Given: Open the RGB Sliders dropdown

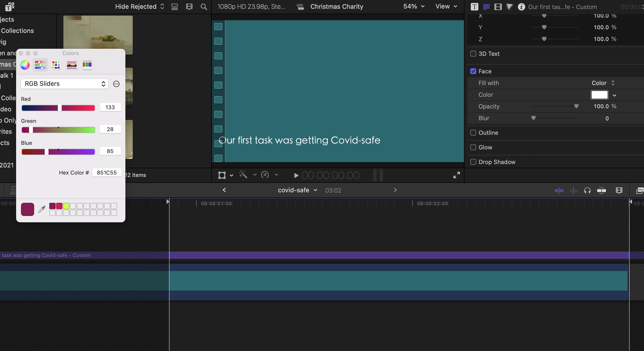Looking at the screenshot, I should tap(64, 84).
